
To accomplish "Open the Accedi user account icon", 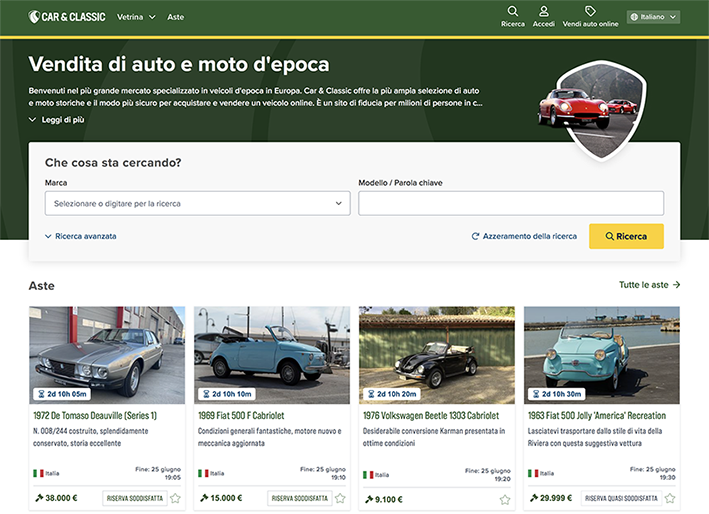I will pyautogui.click(x=544, y=11).
